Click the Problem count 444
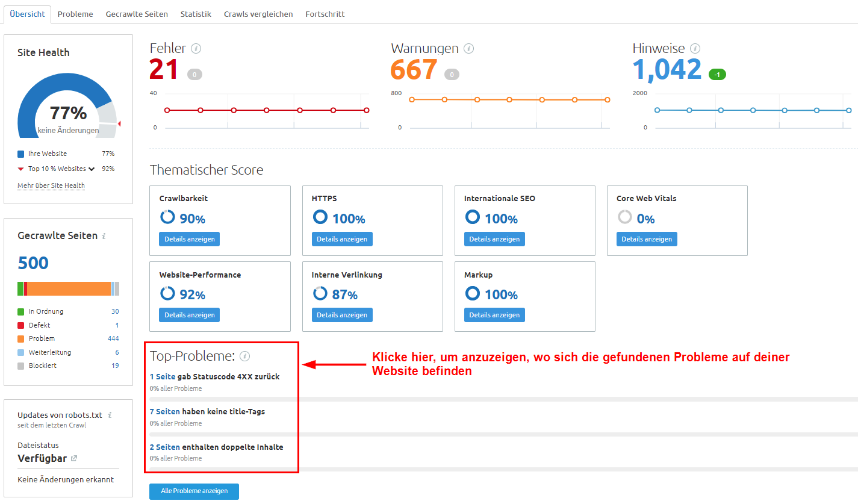Screen dimensions: 858x504 (x=113, y=338)
